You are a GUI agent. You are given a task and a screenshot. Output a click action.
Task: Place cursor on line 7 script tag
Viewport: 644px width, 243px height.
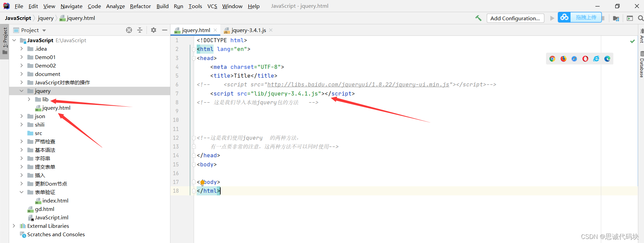282,93
